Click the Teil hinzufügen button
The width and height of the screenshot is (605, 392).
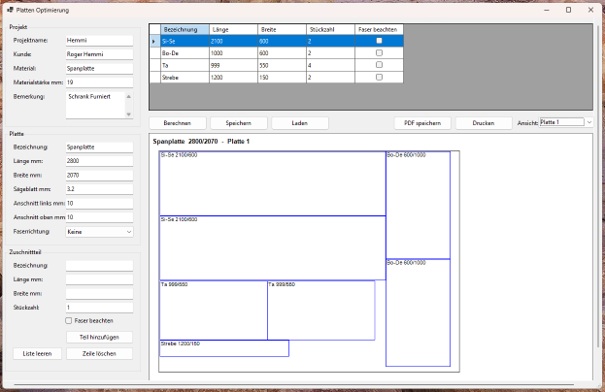pos(99,337)
